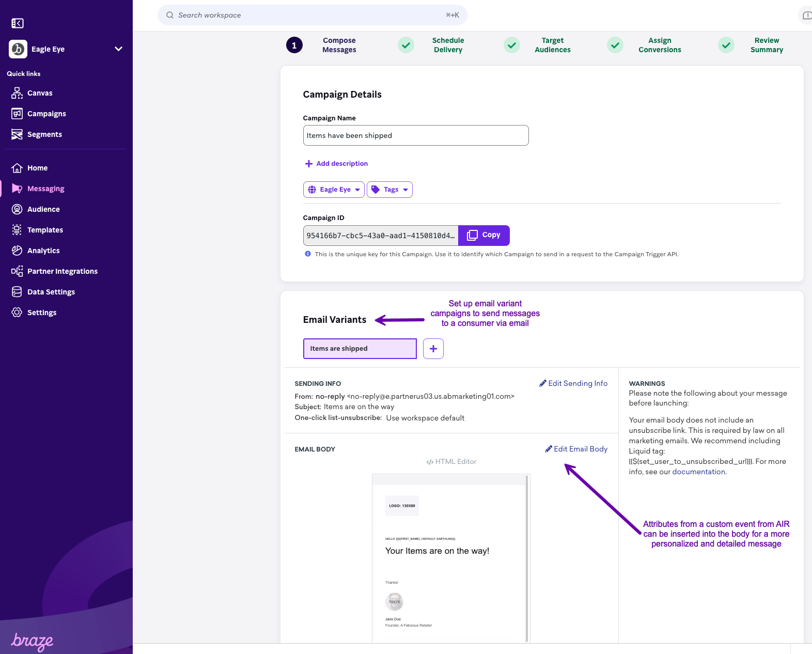The image size is (812, 654).
Task: Click Schedule Delivery green checkmark icon
Action: (x=406, y=45)
